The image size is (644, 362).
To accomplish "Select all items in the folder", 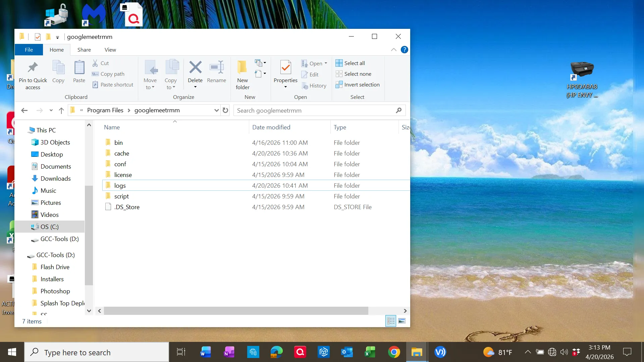I will [x=350, y=63].
